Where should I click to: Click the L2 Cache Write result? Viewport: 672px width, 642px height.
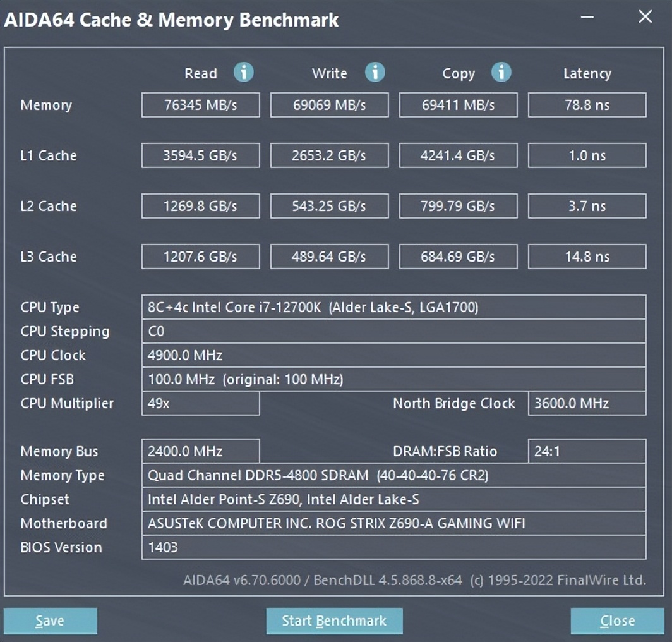click(329, 206)
